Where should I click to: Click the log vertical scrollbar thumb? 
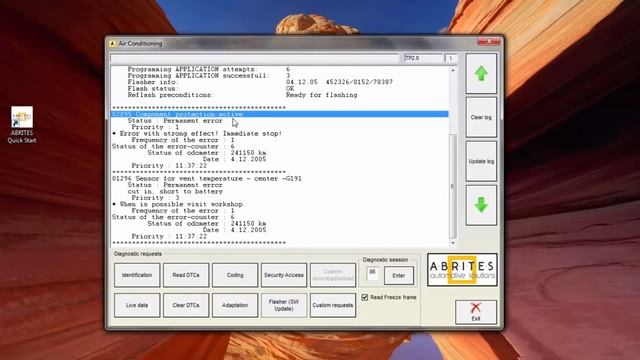(453, 187)
